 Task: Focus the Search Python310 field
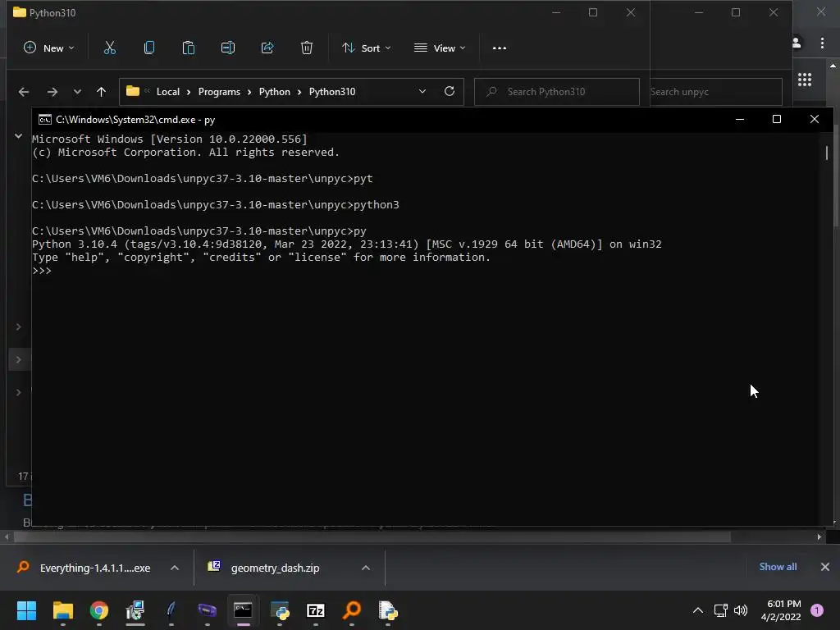tap(557, 92)
